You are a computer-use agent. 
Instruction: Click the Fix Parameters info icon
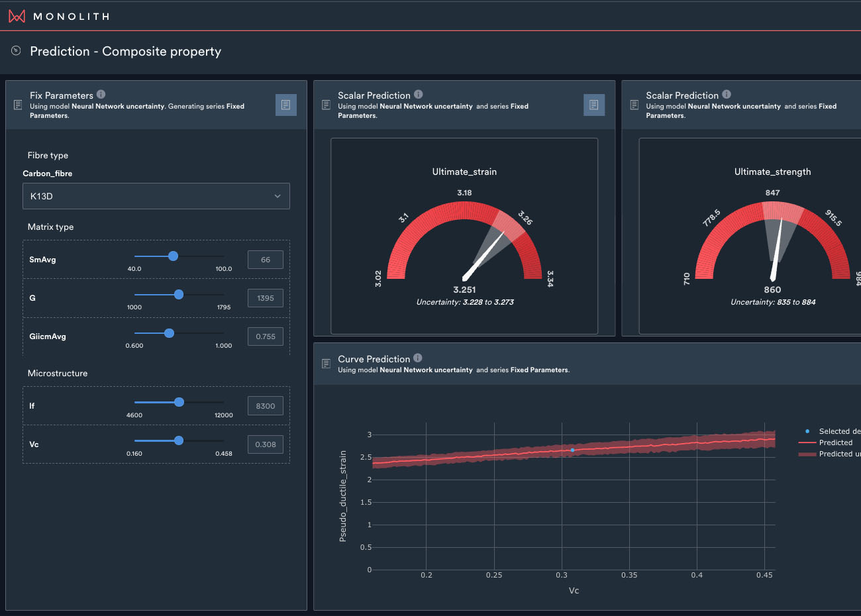(101, 94)
